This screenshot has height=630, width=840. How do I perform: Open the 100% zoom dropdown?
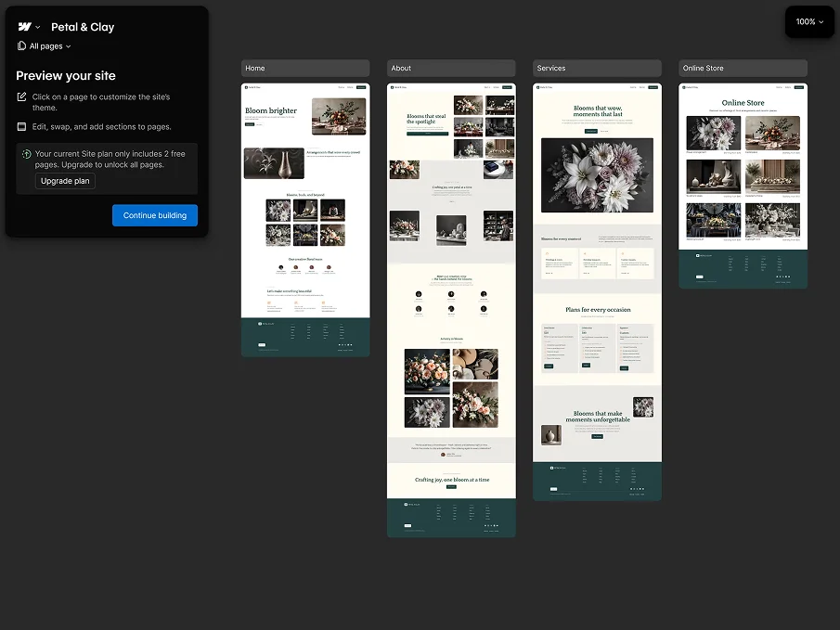tap(809, 22)
